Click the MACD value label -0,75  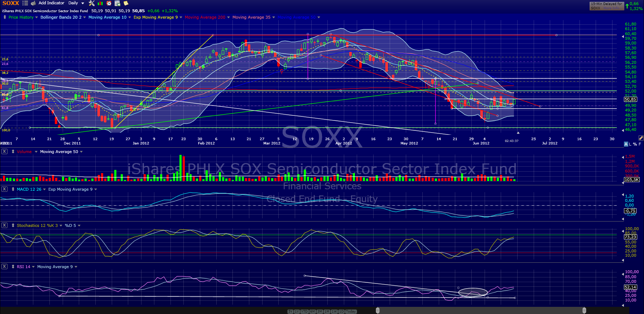630,211
